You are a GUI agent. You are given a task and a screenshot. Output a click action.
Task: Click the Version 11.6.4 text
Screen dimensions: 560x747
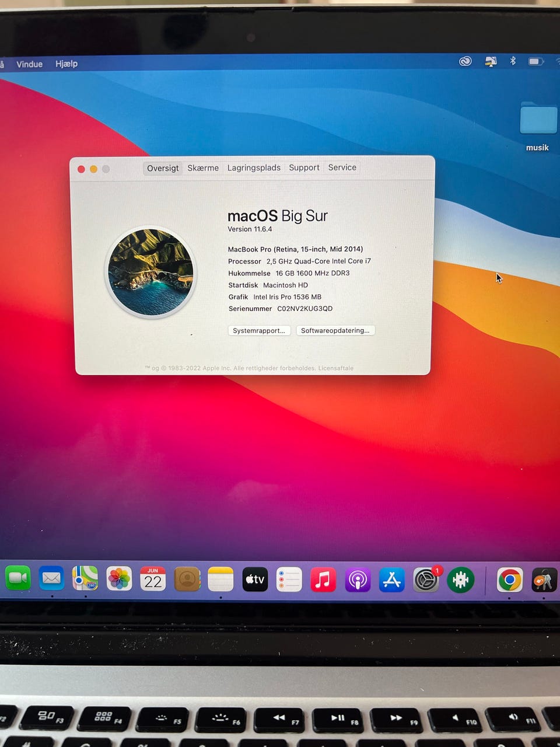(x=250, y=229)
